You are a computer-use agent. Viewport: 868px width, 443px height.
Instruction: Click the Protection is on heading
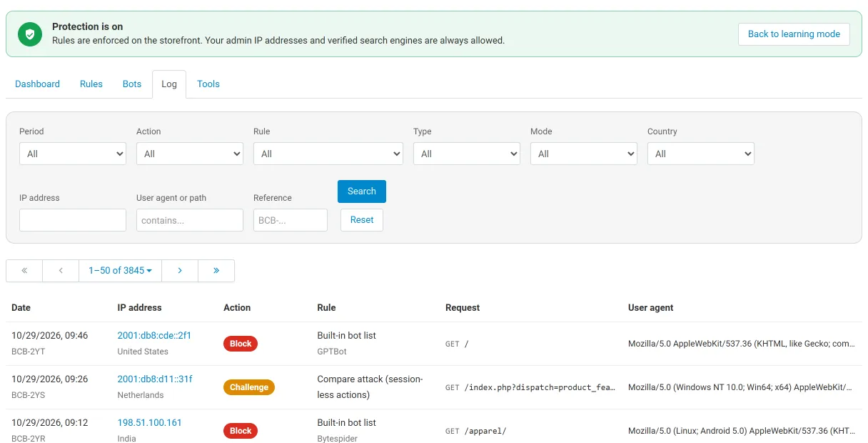[x=88, y=27]
